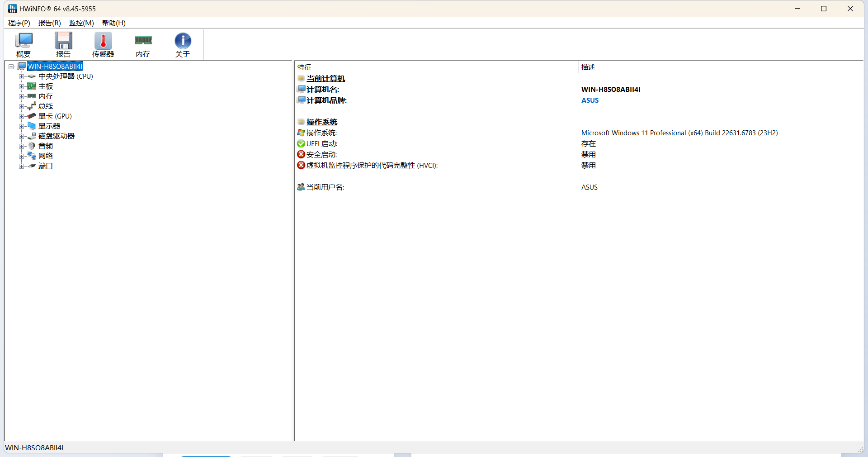Viewport: 868px width, 457px height.
Task: Click the bus icon beside 总线
Action: tap(32, 106)
